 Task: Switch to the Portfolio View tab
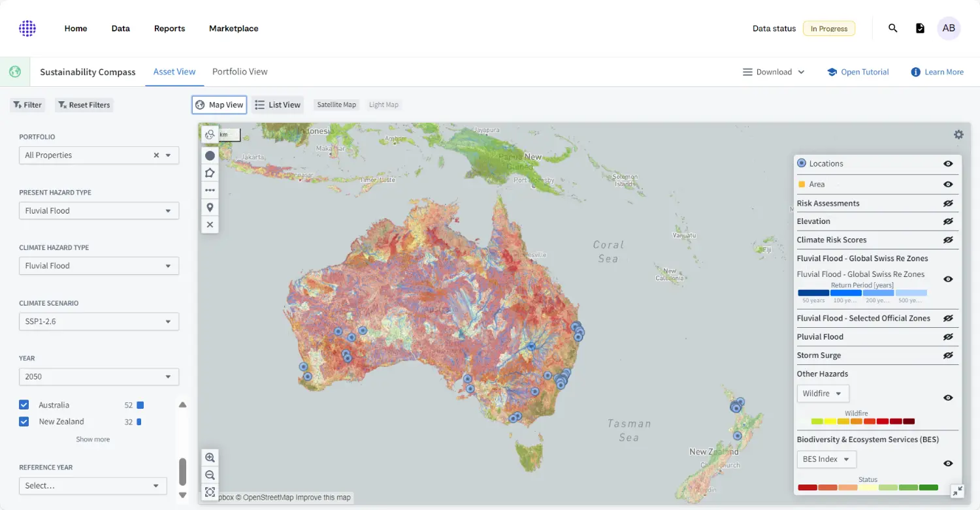240,72
